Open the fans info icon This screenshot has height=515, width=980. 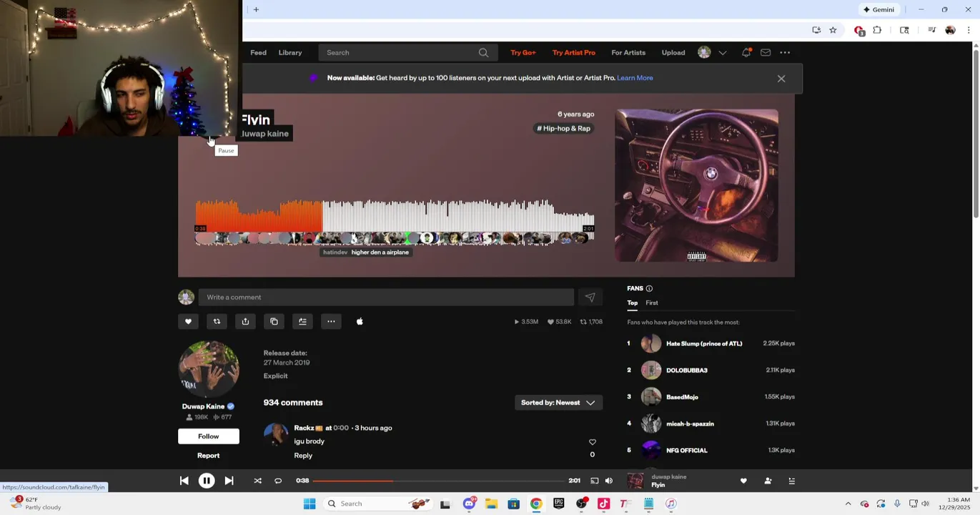pos(649,289)
